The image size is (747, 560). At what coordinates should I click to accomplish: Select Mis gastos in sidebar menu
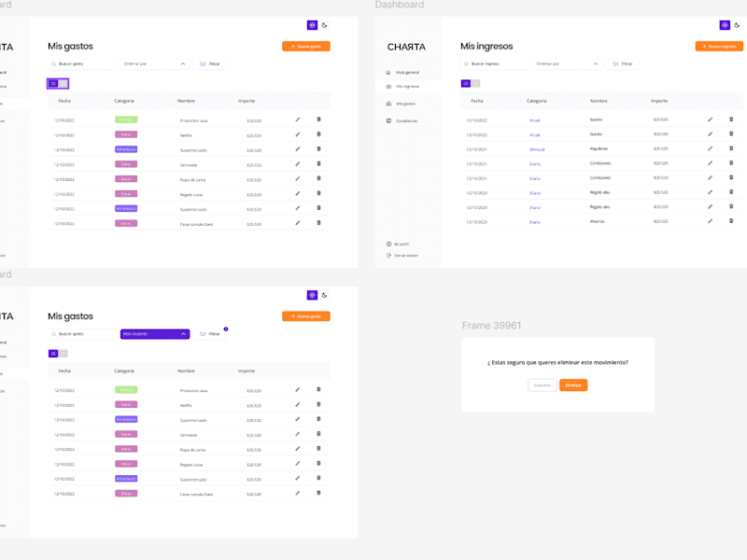tap(406, 104)
